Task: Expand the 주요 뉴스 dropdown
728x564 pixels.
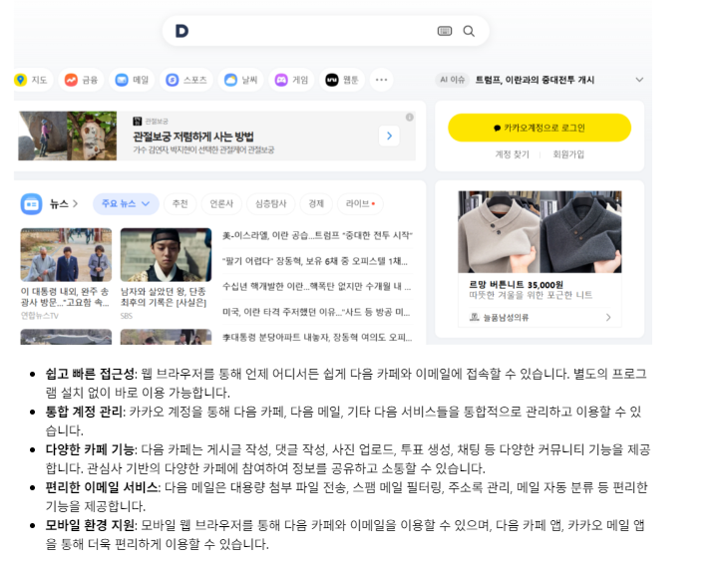Action: (x=126, y=203)
